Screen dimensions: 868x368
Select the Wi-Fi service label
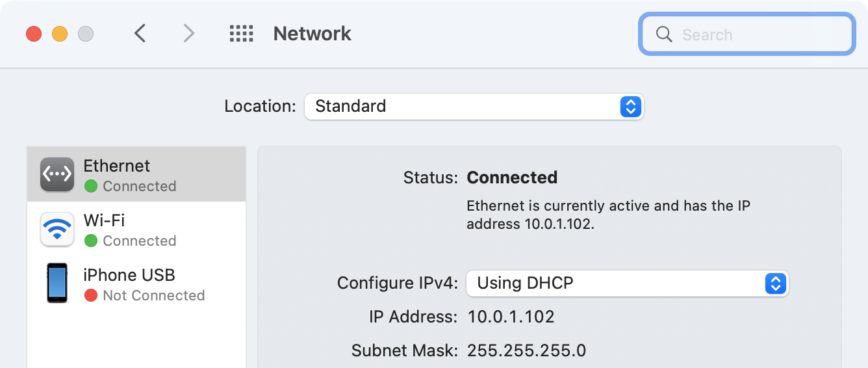(104, 220)
